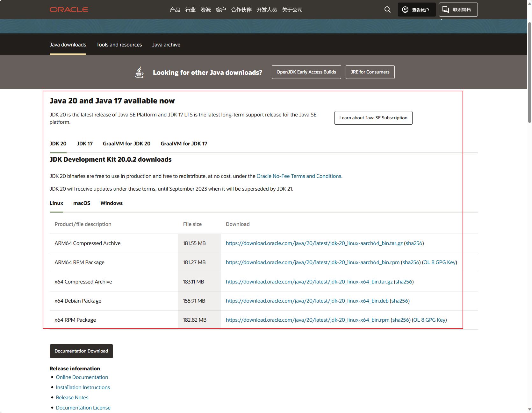Image resolution: width=532 pixels, height=413 pixels.
Task: Switch to Java archive tab
Action: click(166, 45)
